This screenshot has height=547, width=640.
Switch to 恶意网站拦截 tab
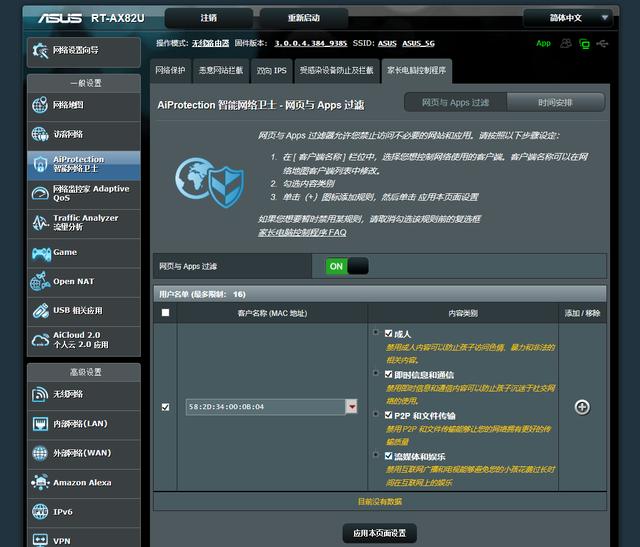click(221, 71)
